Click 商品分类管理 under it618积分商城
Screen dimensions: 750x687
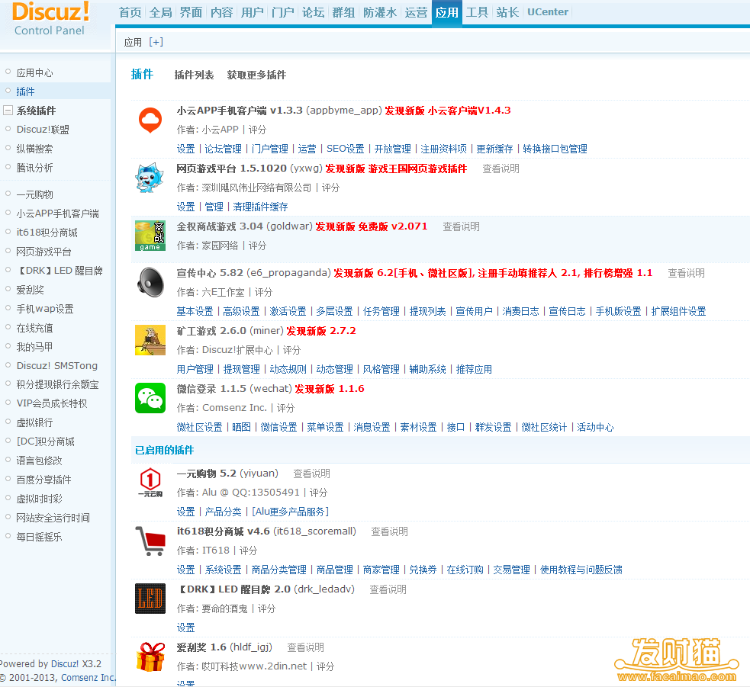coord(279,569)
